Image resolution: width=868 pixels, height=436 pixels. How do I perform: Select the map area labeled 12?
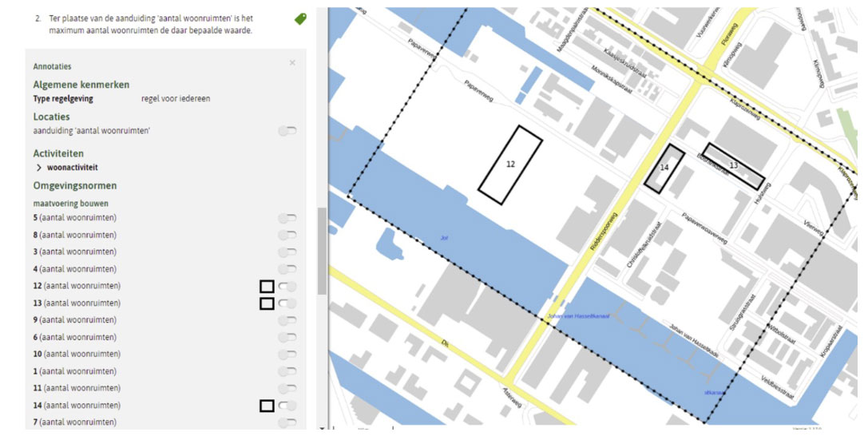[510, 164]
